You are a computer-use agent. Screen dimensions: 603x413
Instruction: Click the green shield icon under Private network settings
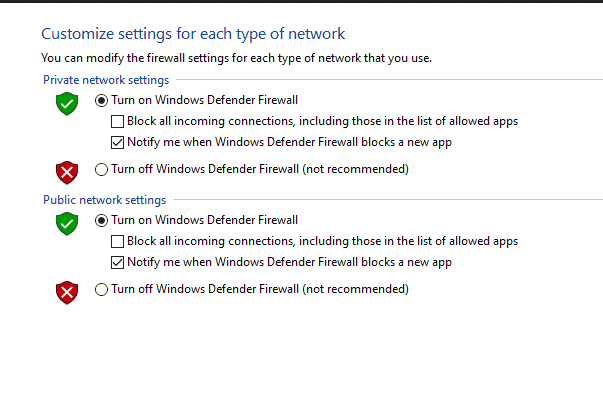click(67, 103)
